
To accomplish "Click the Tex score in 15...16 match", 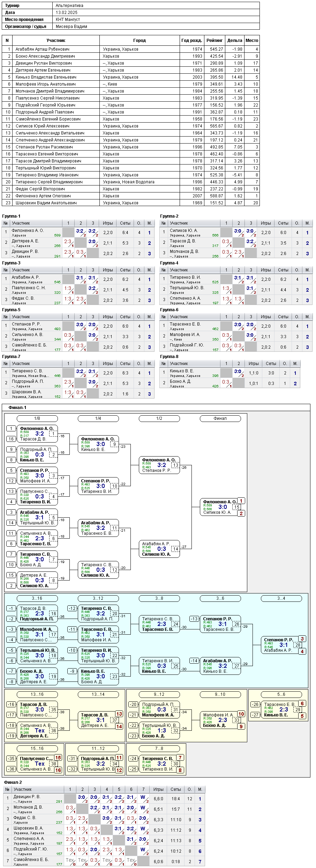I will click(40, 764).
